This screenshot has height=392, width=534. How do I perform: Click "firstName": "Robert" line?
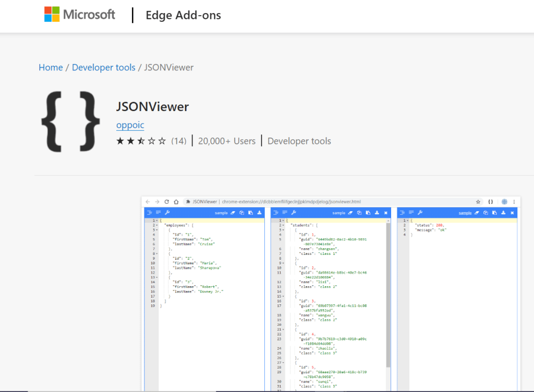(x=196, y=287)
